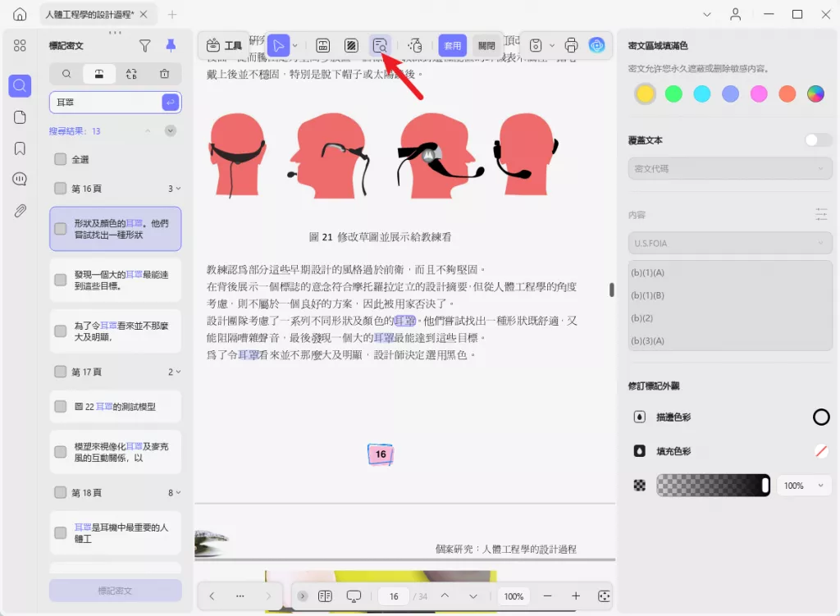The image size is (840, 616).
Task: Submit search with the enter arrow button
Action: pos(171,103)
